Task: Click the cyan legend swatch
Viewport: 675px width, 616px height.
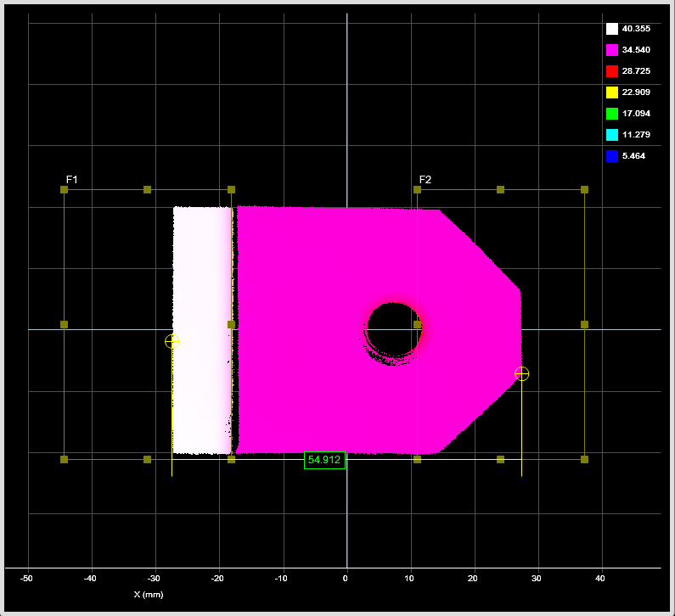Action: coord(612,135)
